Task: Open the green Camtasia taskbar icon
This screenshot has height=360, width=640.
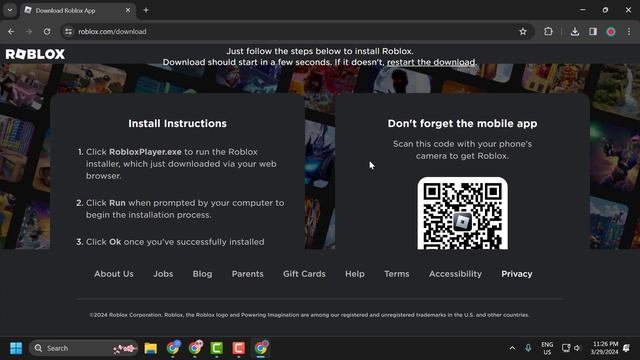Action: click(x=217, y=348)
